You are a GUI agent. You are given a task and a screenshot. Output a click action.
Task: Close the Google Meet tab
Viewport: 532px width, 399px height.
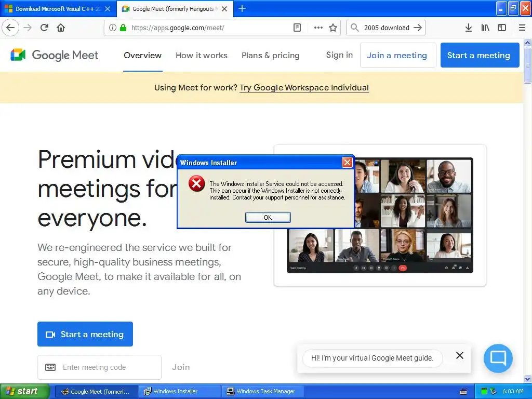[x=224, y=9]
